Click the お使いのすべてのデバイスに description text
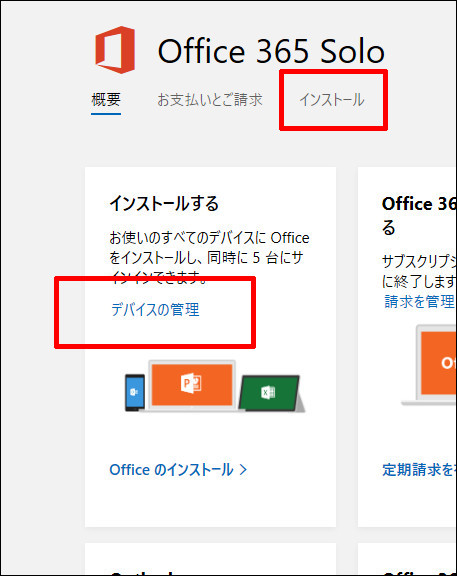 tap(209, 257)
